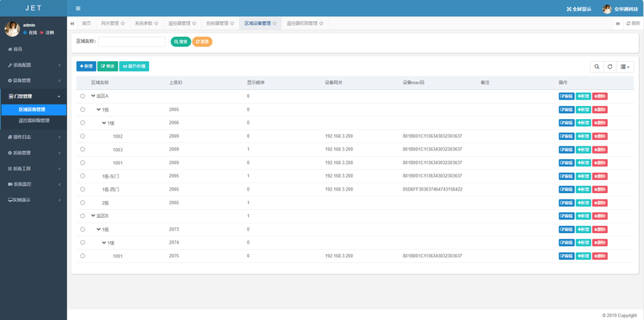
Task: Select the radio button for row 1003
Action: click(83, 150)
